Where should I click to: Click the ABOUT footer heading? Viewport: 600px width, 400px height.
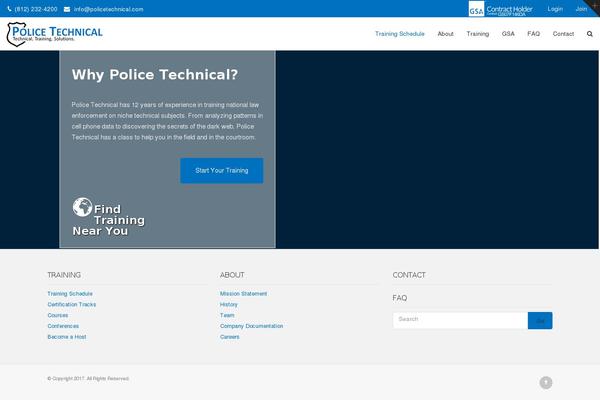(x=232, y=275)
